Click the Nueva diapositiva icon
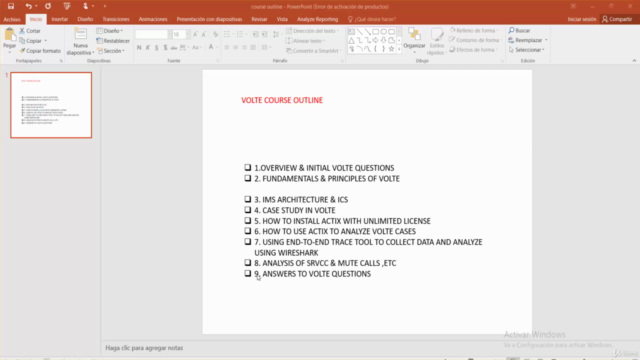Screen dimensions: 640x360 coord(80,34)
